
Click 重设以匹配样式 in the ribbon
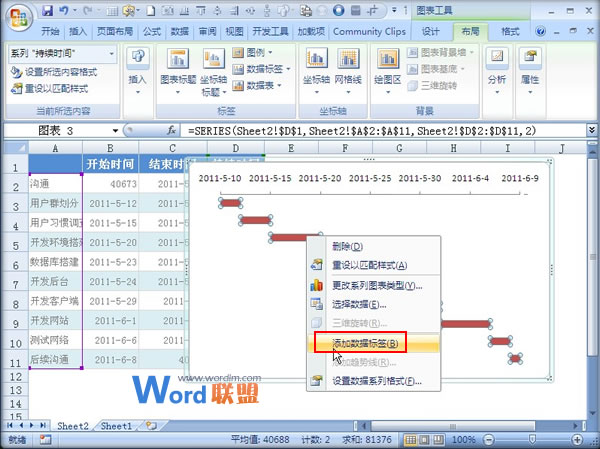click(x=50, y=89)
